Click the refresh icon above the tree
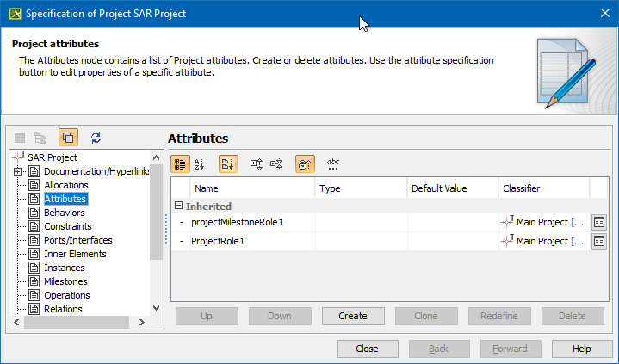619x364 pixels. tap(96, 137)
